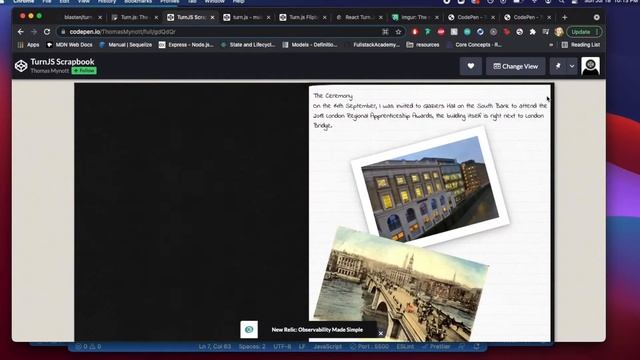This screenshot has width=640, height=360.
Task: Open the History menu in macOS menu bar
Action: coord(107,2)
